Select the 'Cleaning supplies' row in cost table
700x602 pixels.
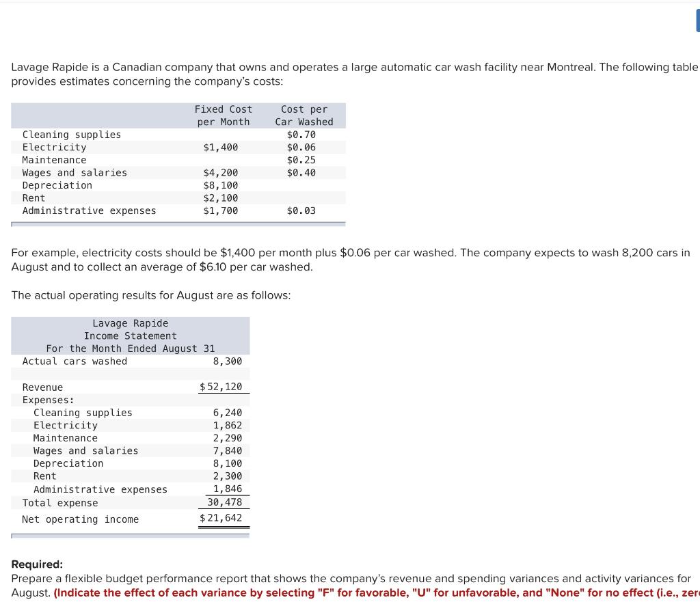click(x=178, y=135)
